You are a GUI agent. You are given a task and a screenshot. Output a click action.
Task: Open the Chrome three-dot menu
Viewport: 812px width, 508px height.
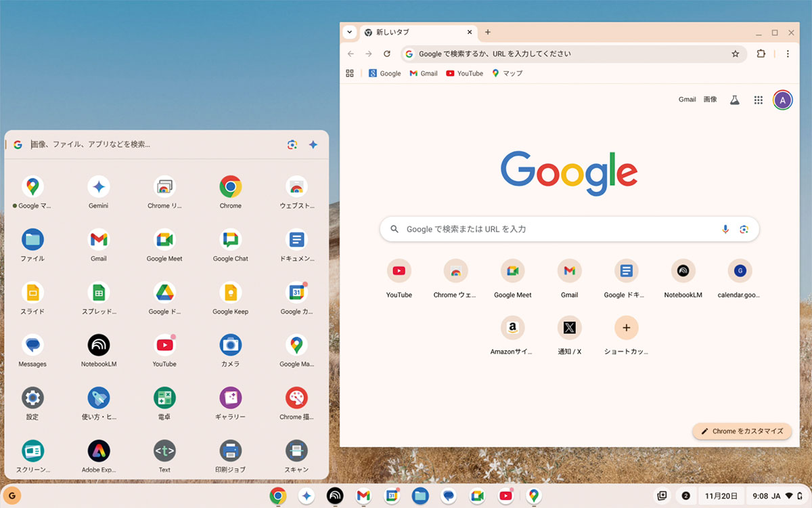coord(788,54)
